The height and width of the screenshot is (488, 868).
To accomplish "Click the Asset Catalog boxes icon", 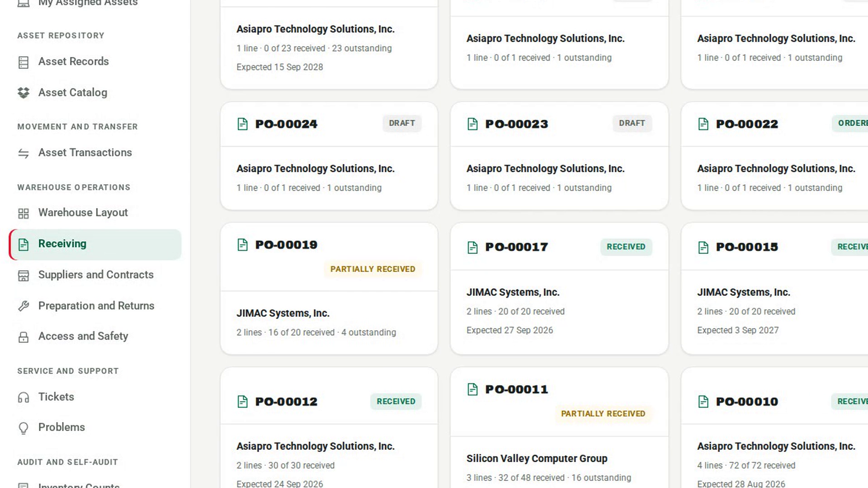I will pos(24,93).
